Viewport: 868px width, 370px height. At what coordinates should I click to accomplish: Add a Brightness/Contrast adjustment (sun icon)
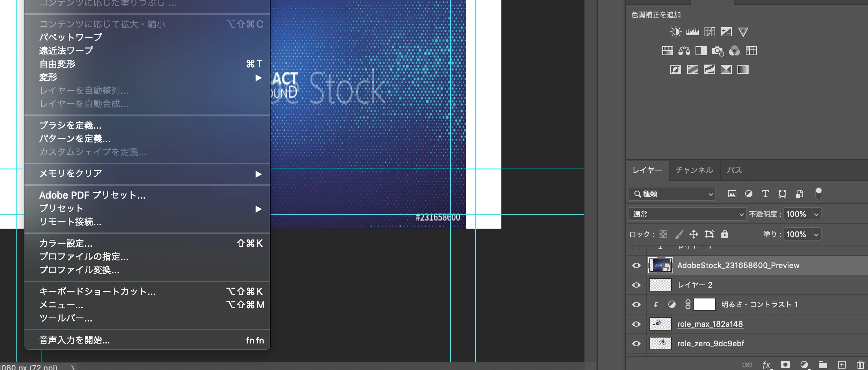pyautogui.click(x=676, y=32)
